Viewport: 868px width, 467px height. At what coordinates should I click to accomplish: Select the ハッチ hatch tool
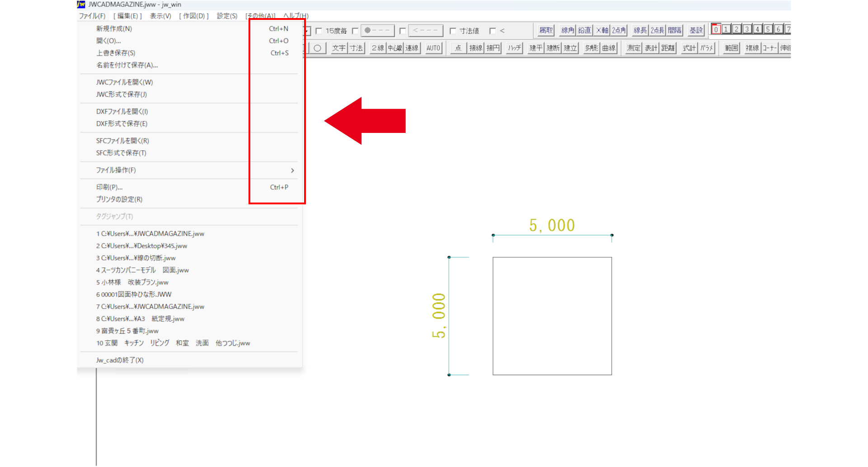pos(514,48)
